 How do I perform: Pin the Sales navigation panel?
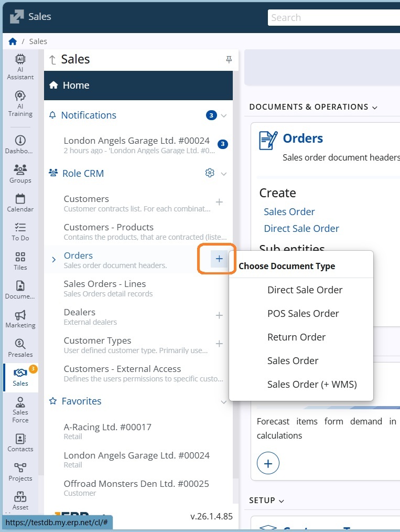(x=229, y=60)
